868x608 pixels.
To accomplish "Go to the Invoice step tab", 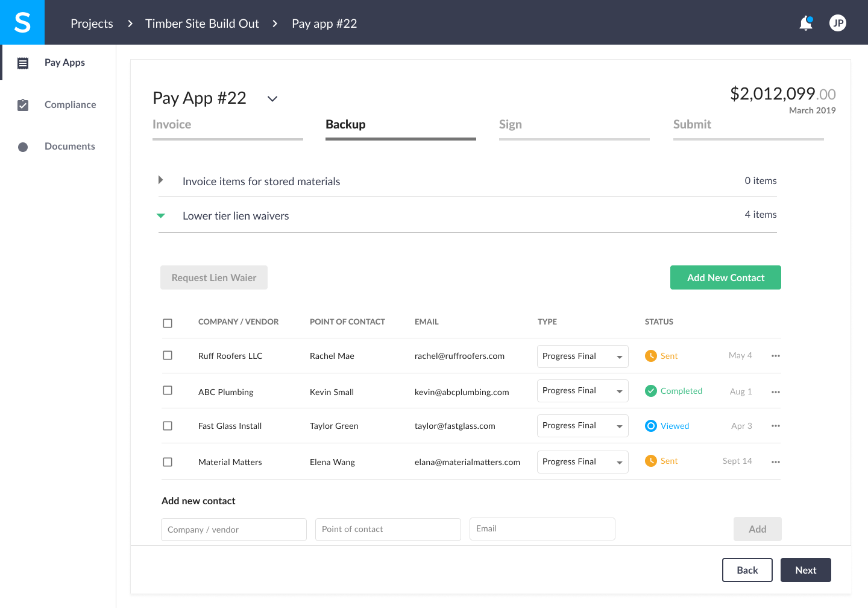I will (x=228, y=128).
